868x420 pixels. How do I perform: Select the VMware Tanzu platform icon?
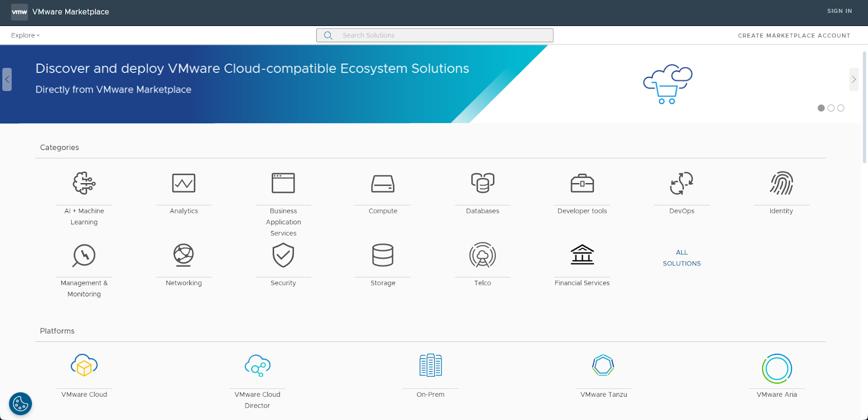(603, 365)
